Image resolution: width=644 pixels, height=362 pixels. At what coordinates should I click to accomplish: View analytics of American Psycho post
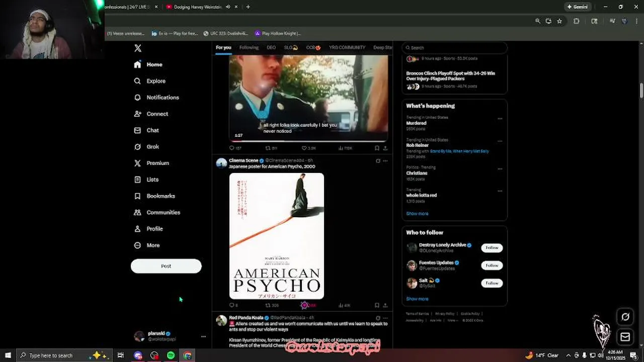(x=344, y=305)
